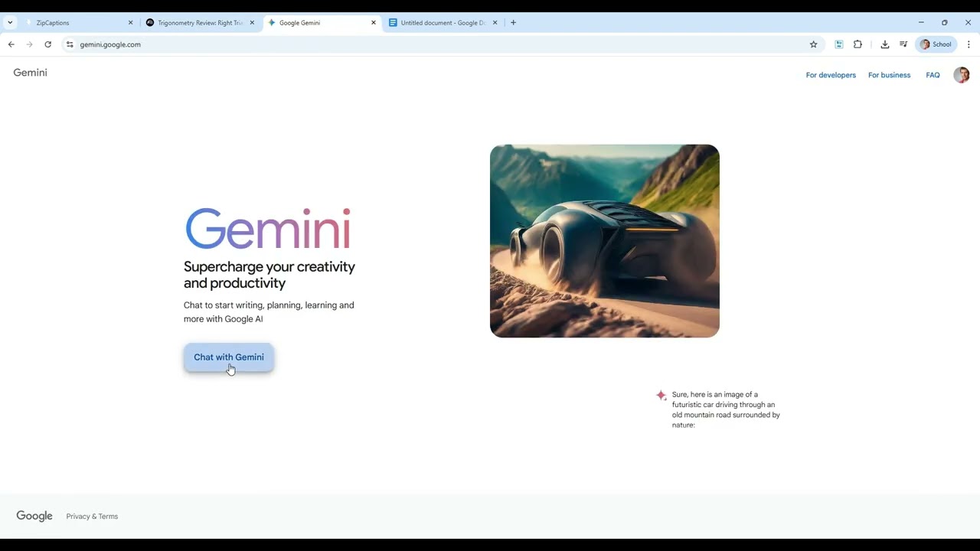980x551 pixels.
Task: Open a new browser tab
Action: point(513,23)
